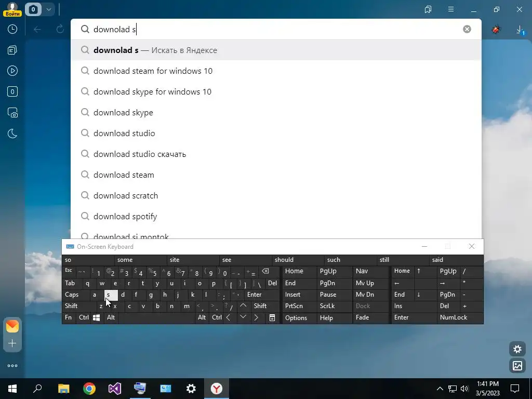Toggle Fn key on On-Screen Keyboard

pos(69,317)
